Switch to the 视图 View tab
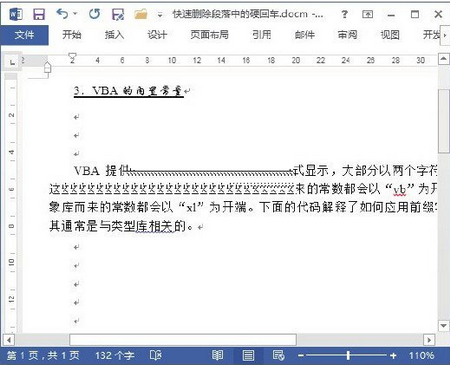 pos(390,35)
